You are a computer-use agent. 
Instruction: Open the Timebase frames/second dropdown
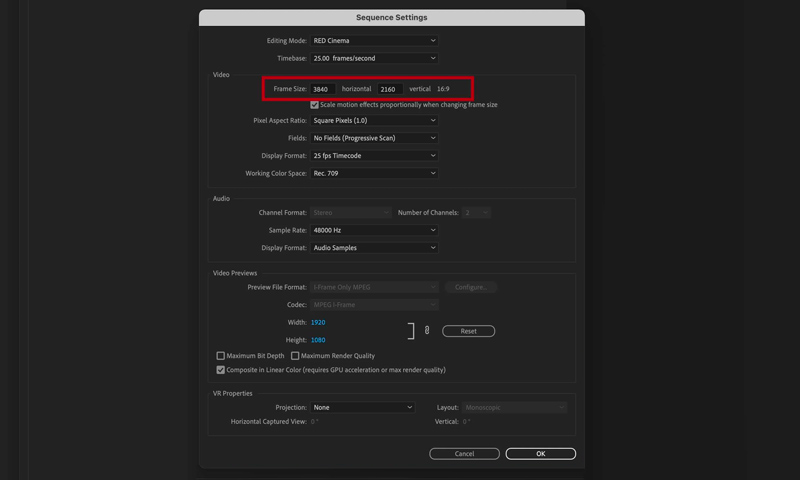(374, 58)
